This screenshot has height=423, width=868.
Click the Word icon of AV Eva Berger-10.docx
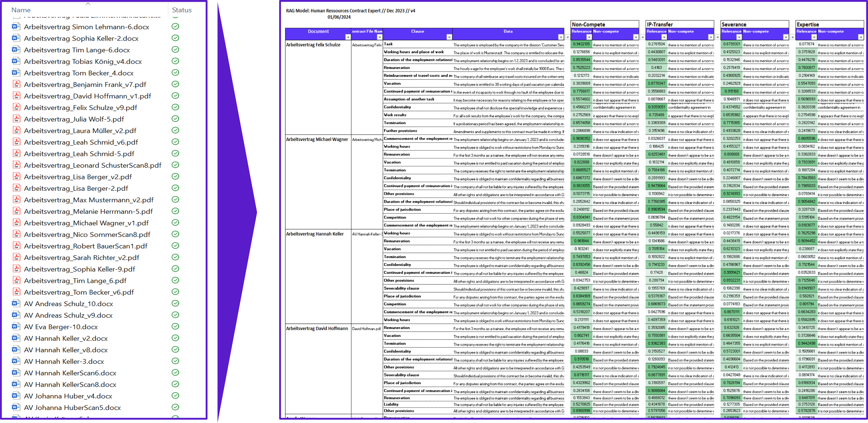15,327
